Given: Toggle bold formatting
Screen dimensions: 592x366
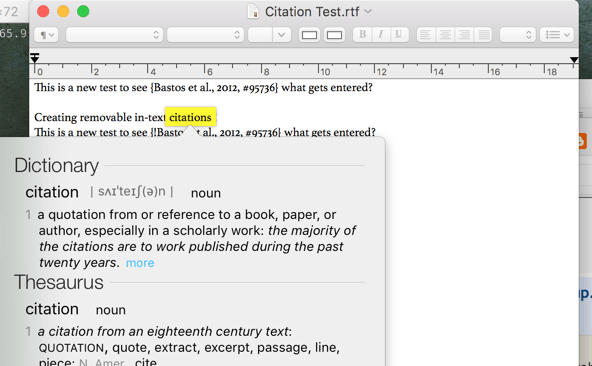Looking at the screenshot, I should (362, 34).
